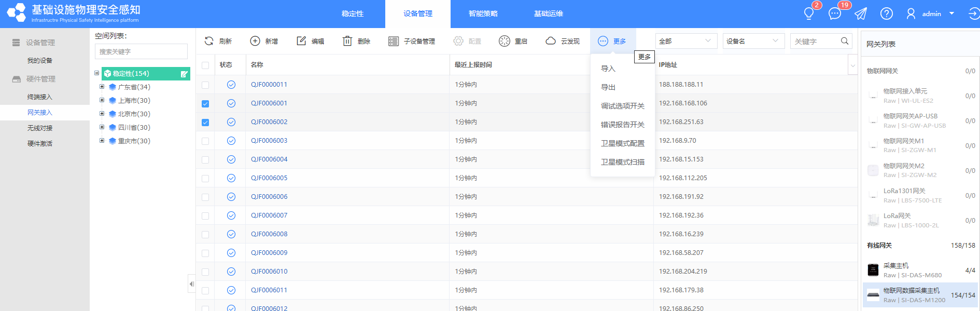
Task: Open the help question mark icon
Action: 886,13
